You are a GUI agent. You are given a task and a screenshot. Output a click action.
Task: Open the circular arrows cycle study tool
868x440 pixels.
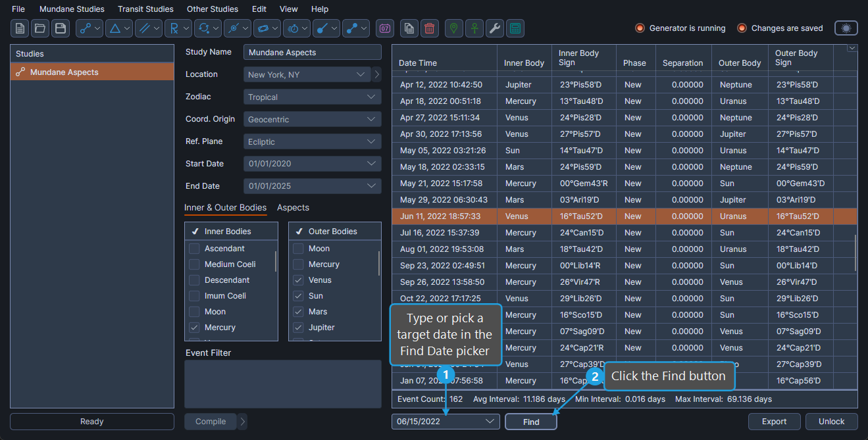pos(208,28)
